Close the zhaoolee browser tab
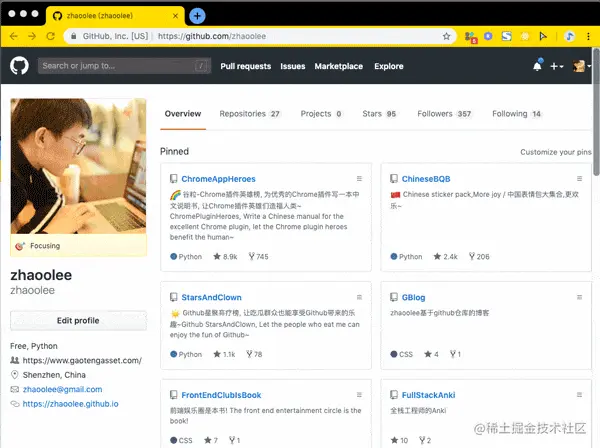This screenshot has width=600, height=448. (x=175, y=16)
